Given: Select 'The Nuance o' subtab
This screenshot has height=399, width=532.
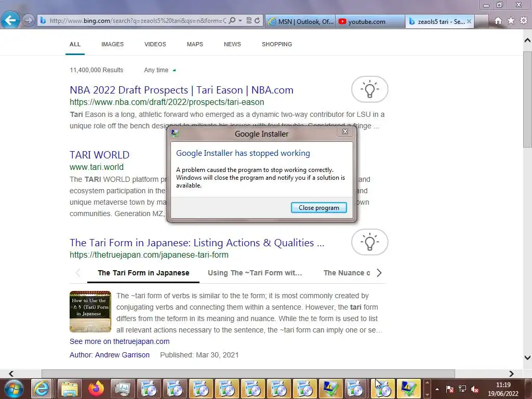Looking at the screenshot, I should pos(347,273).
